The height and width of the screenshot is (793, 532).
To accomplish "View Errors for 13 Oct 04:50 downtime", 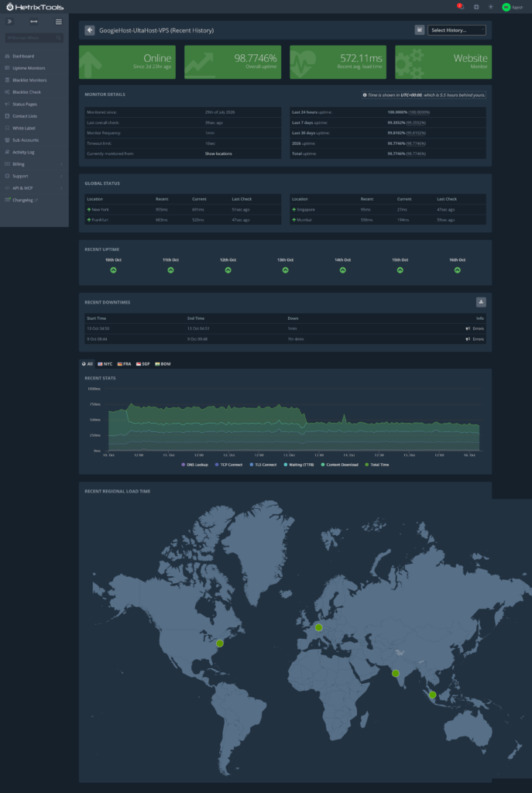I will click(x=475, y=328).
